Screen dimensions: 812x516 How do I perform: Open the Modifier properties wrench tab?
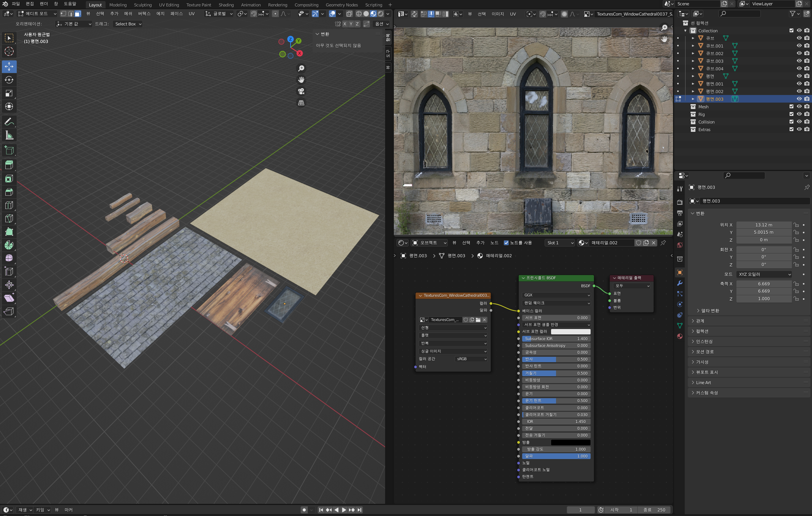pyautogui.click(x=680, y=283)
